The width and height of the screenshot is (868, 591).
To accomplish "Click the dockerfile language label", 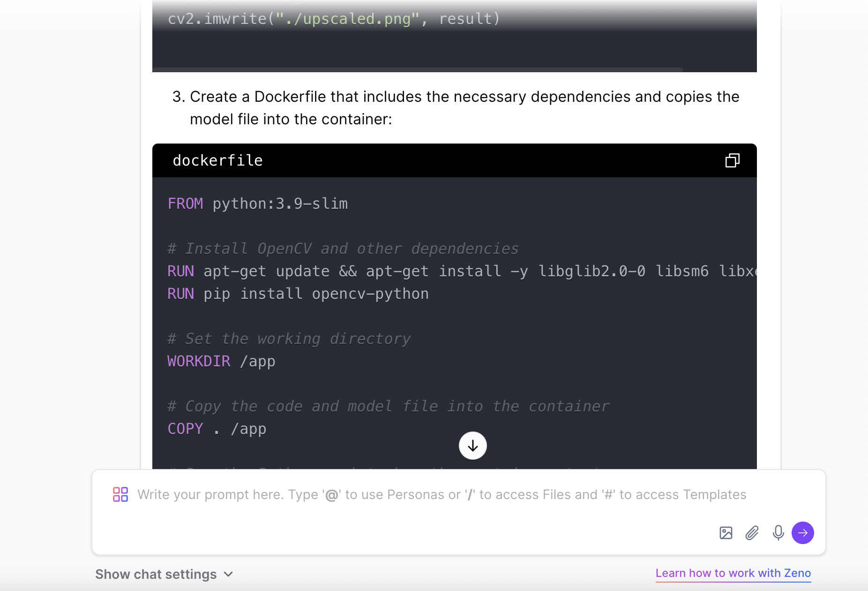I will (218, 160).
